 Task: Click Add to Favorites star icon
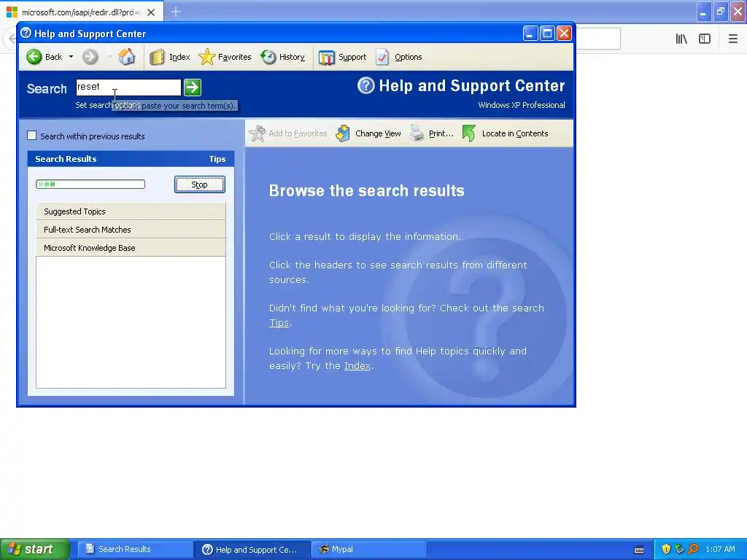click(x=258, y=133)
